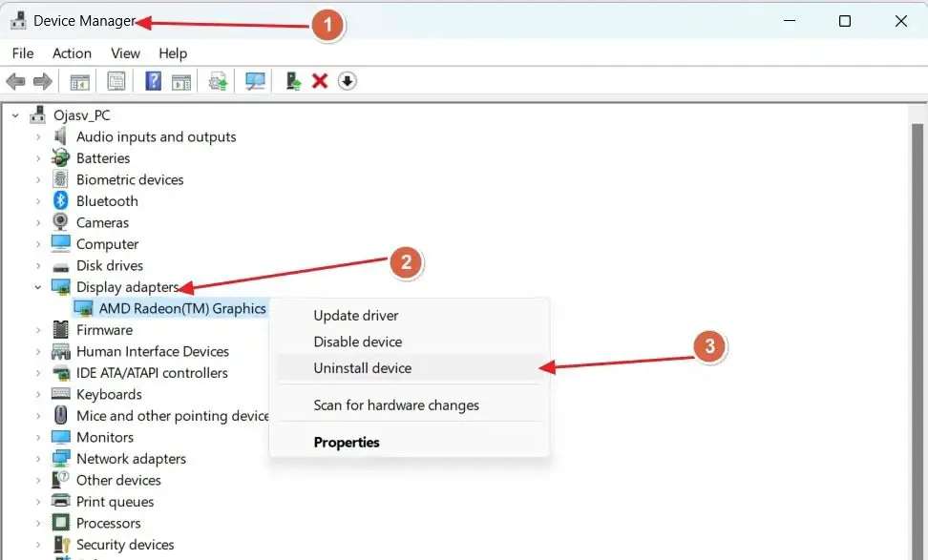Click the Audio inputs and outputs speaker icon
Viewport: 928px width, 560px height.
tap(60, 136)
